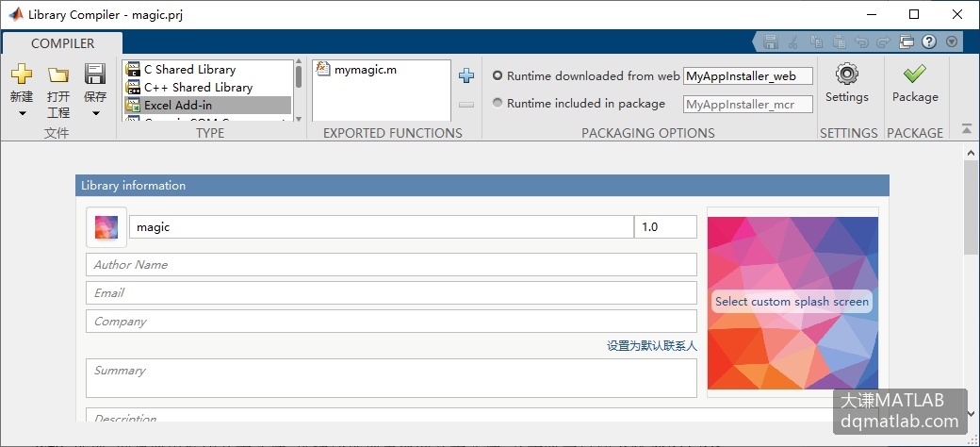Click the TYPE list down arrow
This screenshot has height=447, width=980.
point(299,118)
